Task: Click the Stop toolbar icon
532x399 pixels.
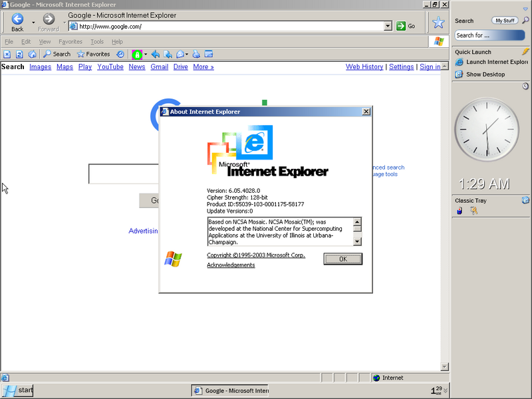Action: pos(7,55)
